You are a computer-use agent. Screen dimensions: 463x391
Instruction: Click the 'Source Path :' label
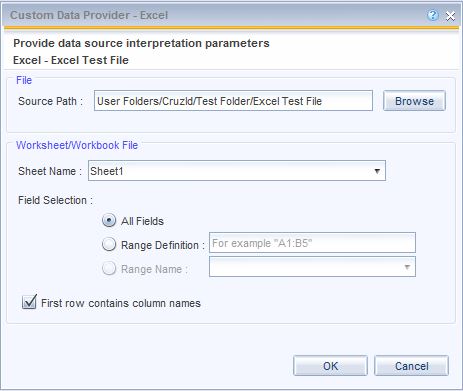tap(50, 101)
